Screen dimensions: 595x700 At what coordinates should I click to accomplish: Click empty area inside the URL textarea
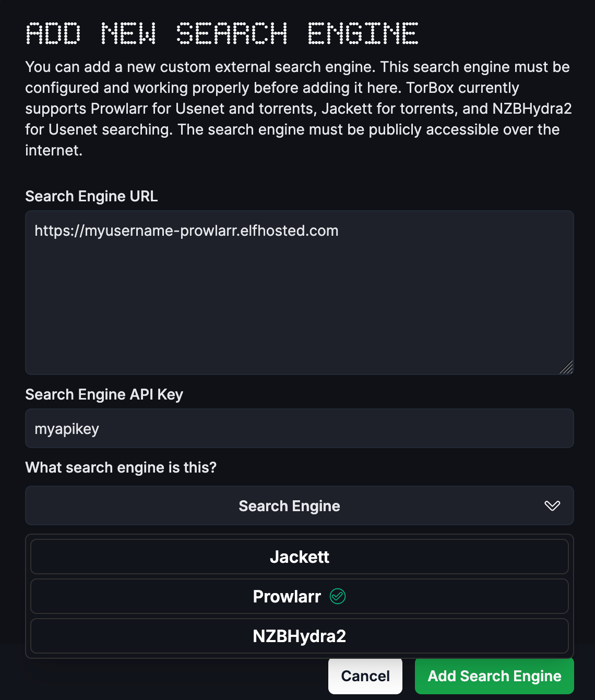(x=300, y=313)
